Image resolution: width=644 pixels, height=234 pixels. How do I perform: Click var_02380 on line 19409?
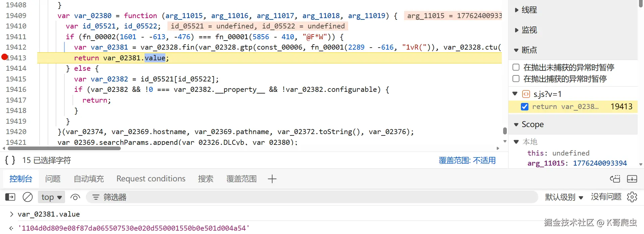[x=93, y=16]
